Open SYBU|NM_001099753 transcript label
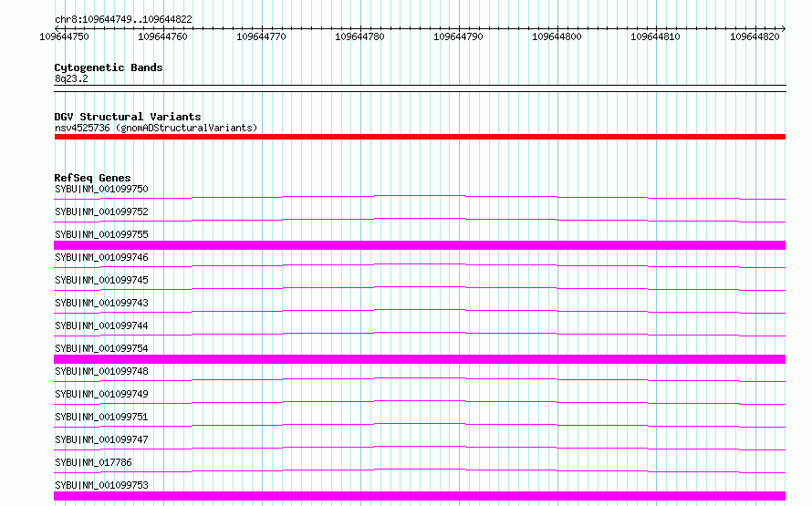The image size is (812, 506). click(x=101, y=485)
